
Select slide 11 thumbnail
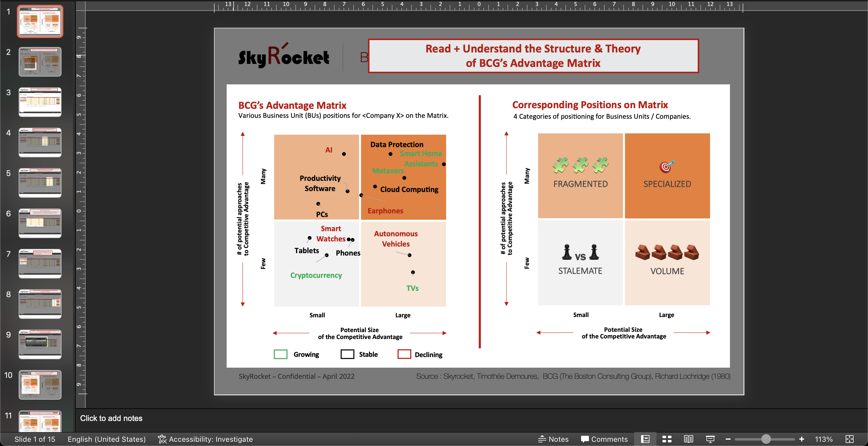tap(40, 421)
